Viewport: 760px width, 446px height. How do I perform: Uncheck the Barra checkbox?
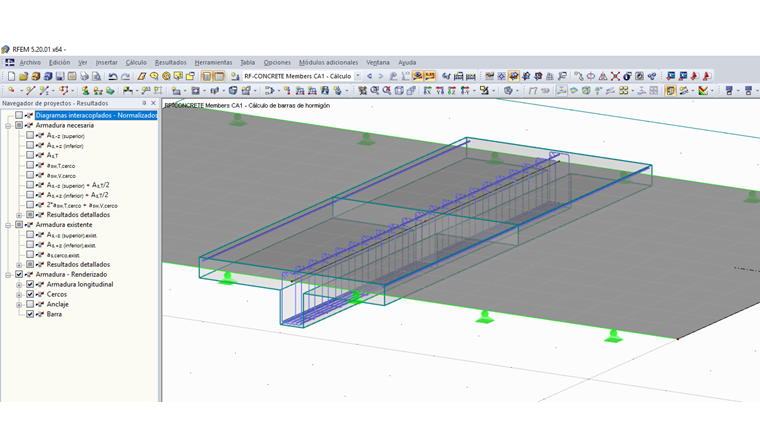click(30, 314)
